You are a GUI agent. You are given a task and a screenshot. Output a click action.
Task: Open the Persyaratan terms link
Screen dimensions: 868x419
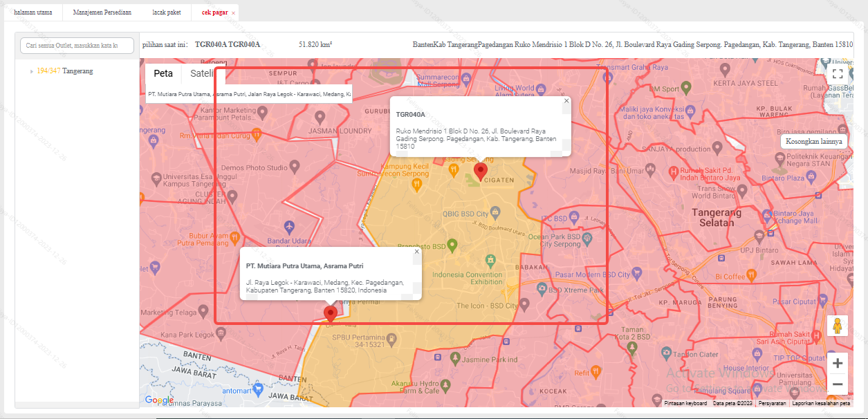click(x=772, y=403)
